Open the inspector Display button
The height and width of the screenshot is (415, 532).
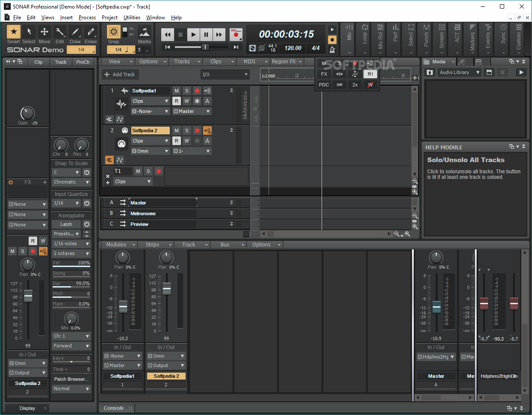[27, 408]
